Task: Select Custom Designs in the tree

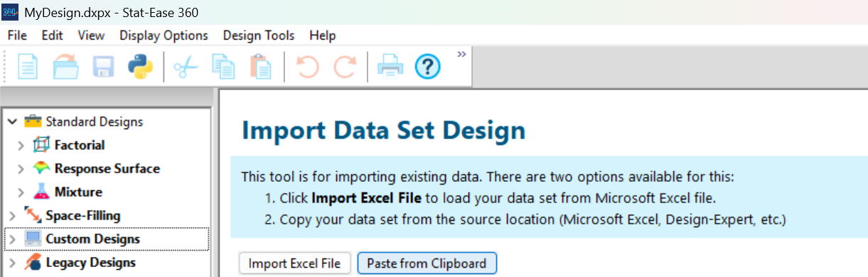Action: click(93, 239)
